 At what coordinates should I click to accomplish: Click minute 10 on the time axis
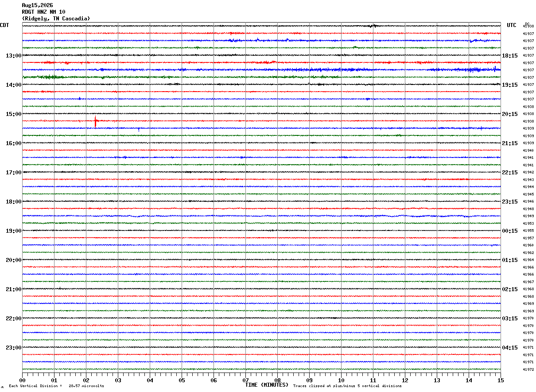[342, 380]
